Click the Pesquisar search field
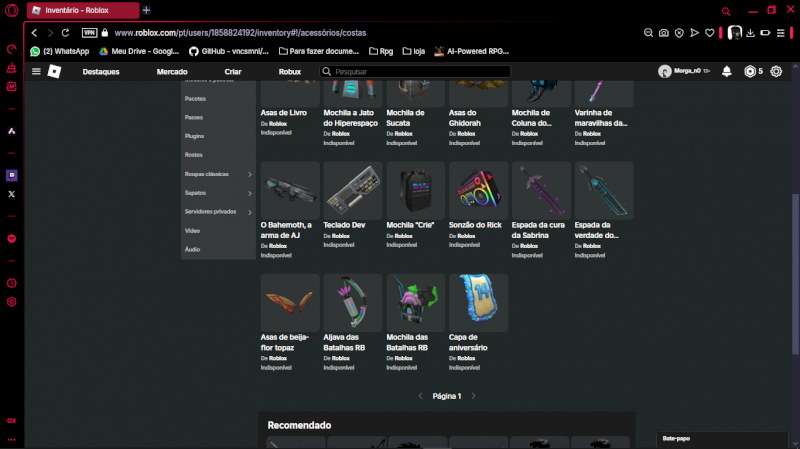 (x=415, y=72)
